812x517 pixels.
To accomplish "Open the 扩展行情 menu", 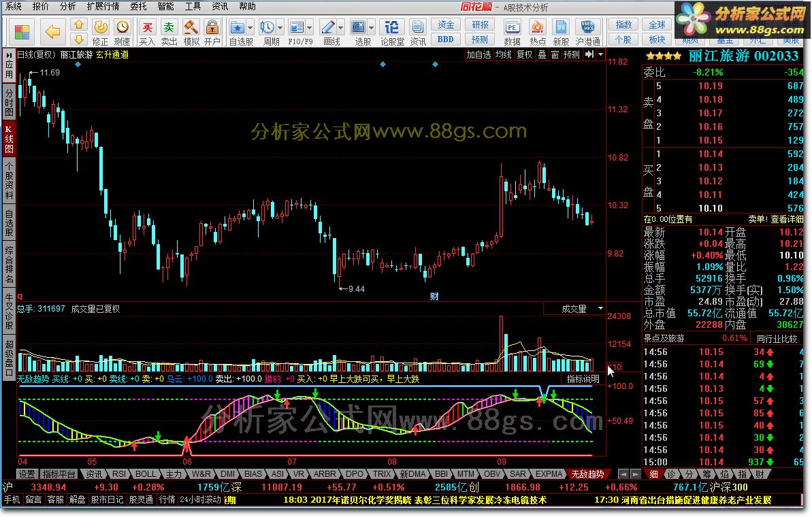I will 103,6.
